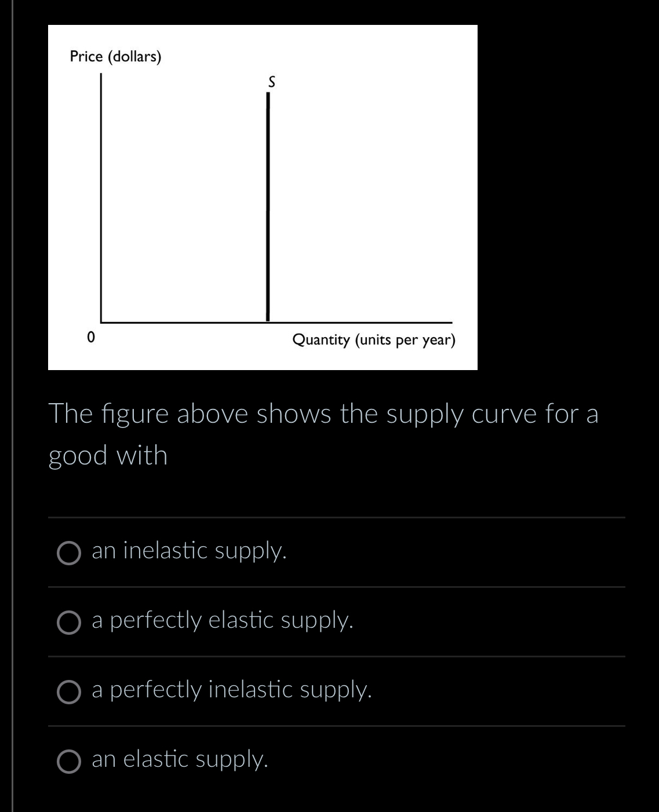Click the answer text "a perfectly inelastic supply"
The width and height of the screenshot is (659, 812).
(231, 690)
